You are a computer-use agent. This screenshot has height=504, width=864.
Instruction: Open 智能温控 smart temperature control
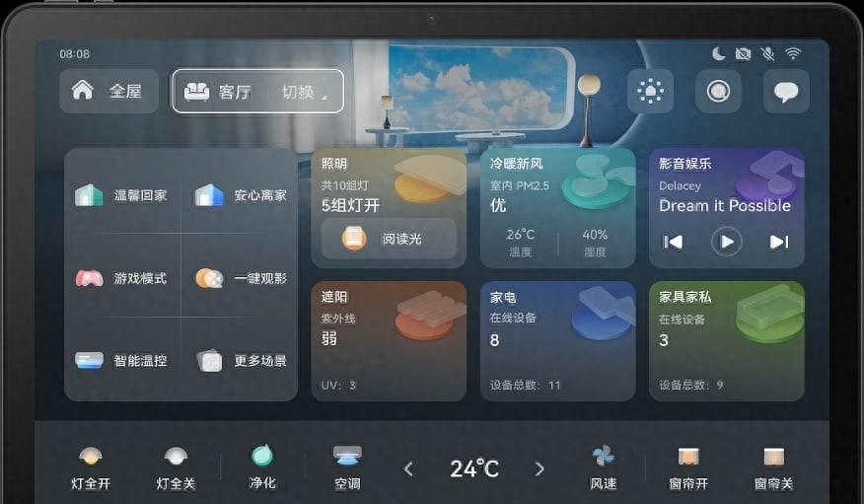[121, 361]
